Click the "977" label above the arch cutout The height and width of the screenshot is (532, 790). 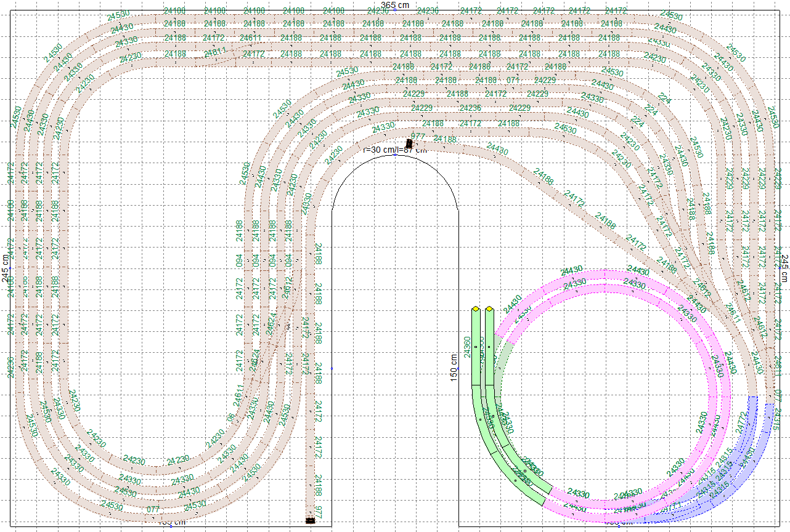point(418,136)
